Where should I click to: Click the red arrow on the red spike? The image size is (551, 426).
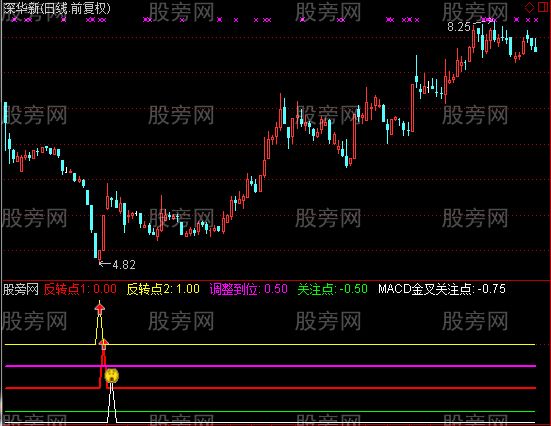click(104, 344)
